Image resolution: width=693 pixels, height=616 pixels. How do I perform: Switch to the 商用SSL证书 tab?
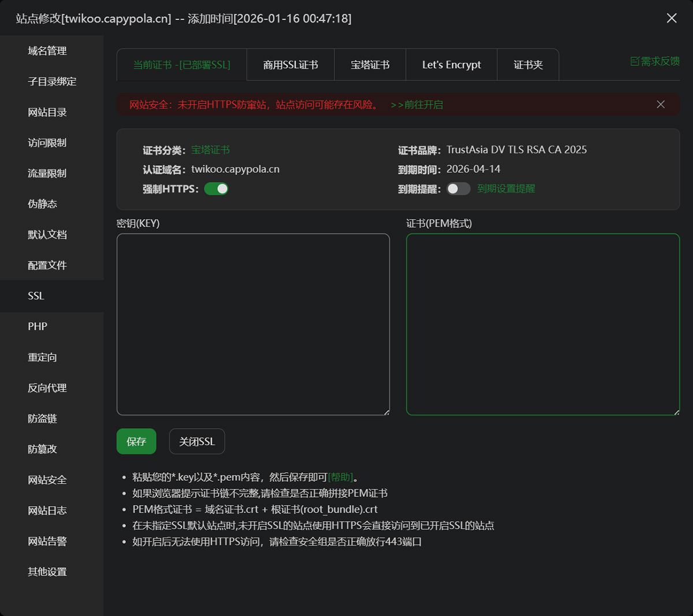290,65
